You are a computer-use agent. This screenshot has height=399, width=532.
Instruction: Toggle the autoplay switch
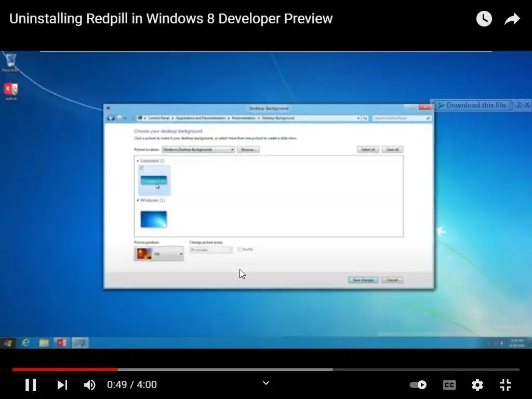418,385
